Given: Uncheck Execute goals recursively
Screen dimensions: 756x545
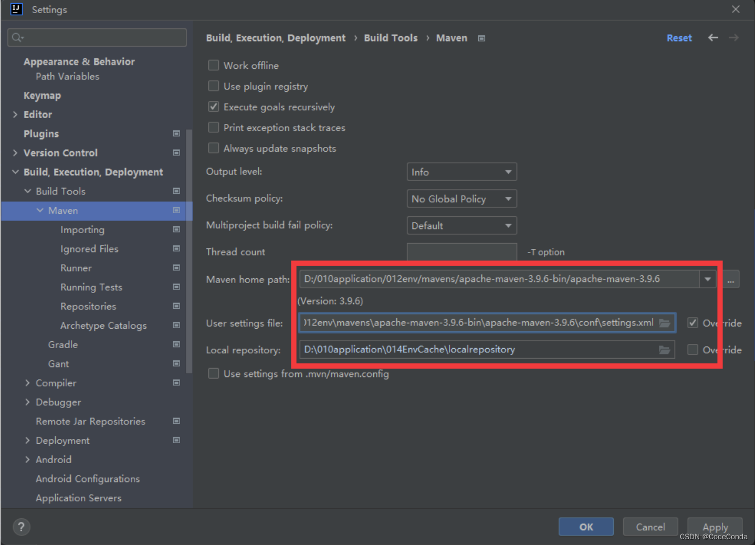Looking at the screenshot, I should coord(213,107).
